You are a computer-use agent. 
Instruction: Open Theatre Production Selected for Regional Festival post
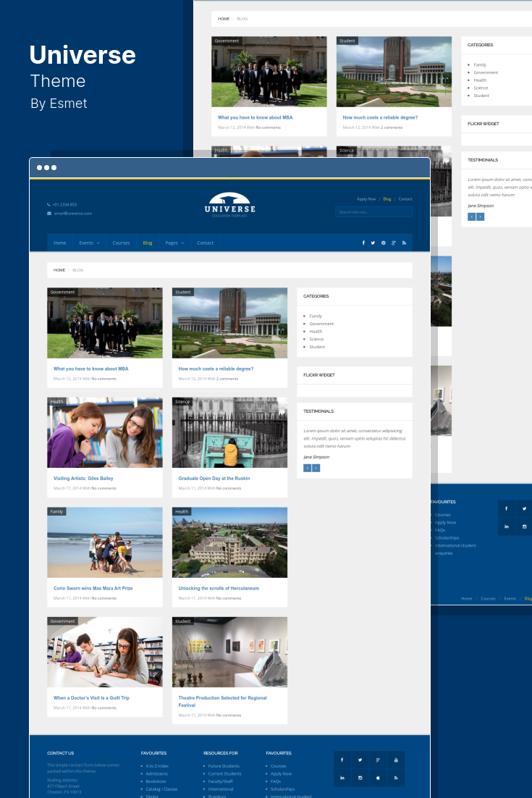point(222,701)
